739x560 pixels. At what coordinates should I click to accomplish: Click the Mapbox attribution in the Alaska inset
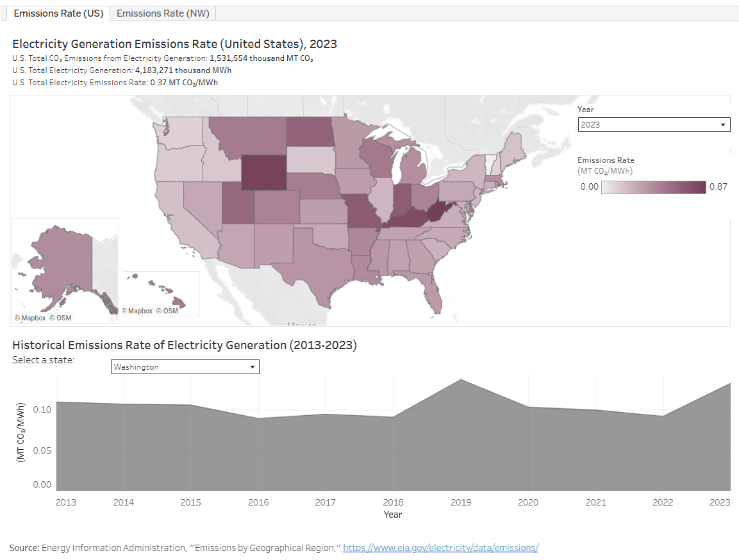(30, 318)
